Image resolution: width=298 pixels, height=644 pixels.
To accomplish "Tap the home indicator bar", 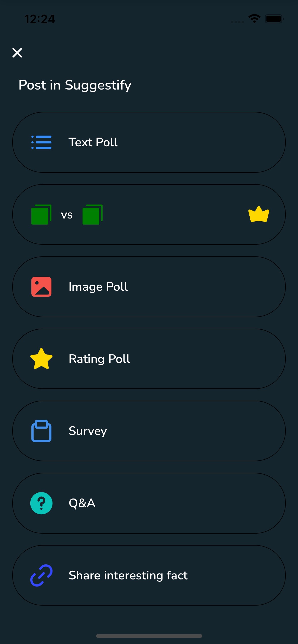I will click(x=149, y=636).
